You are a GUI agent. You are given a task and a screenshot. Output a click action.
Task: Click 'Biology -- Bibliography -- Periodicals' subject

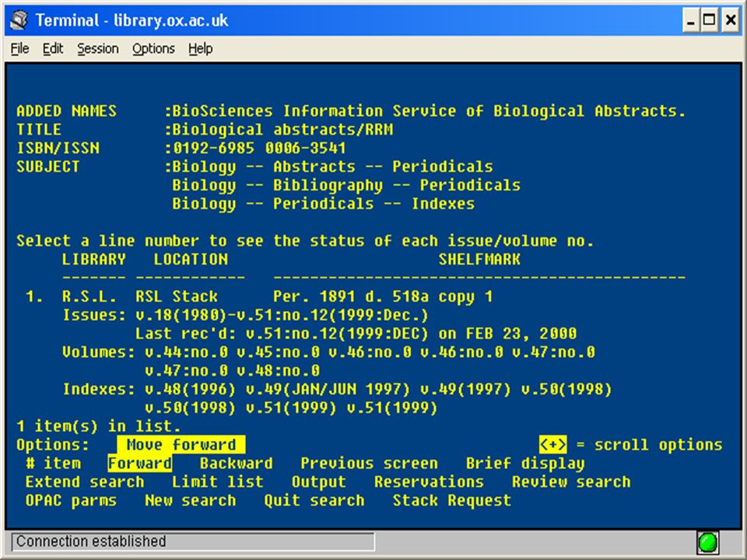346,185
